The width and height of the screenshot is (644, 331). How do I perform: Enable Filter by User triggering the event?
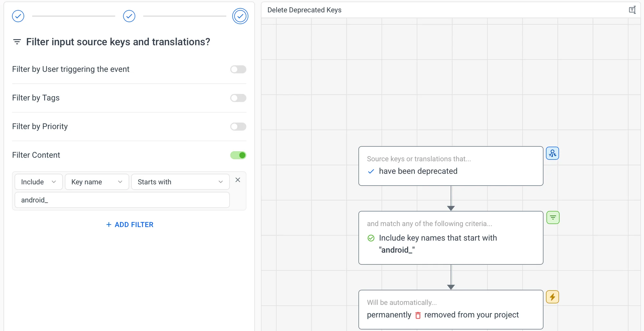click(x=238, y=69)
